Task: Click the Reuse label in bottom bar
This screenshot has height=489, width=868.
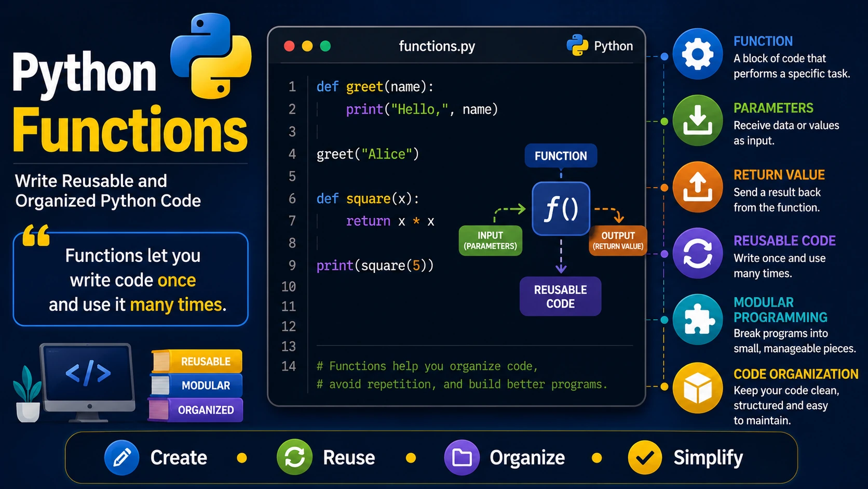Action: (x=349, y=458)
